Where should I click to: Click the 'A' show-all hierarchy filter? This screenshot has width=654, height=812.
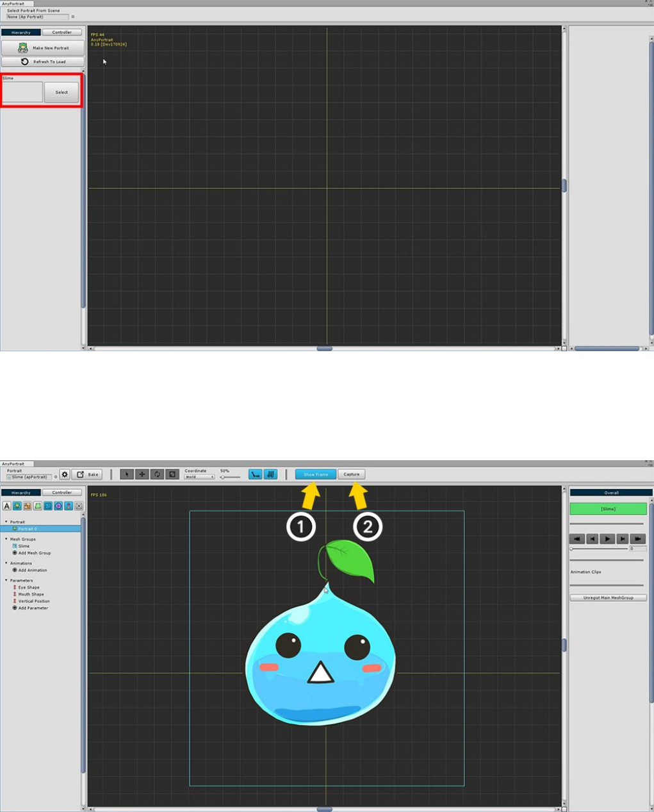(7, 506)
